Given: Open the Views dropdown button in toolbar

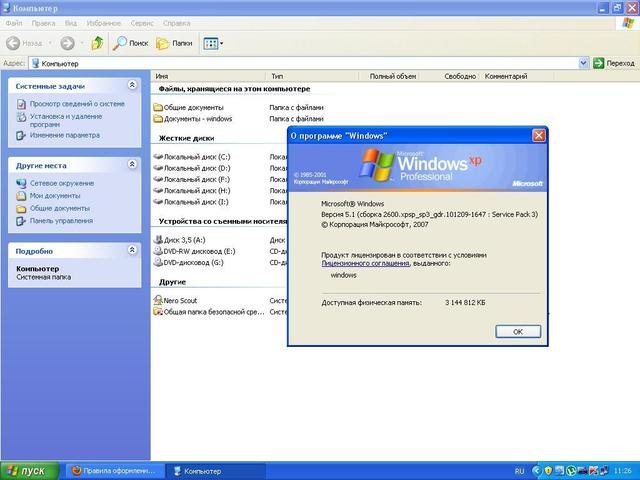Looking at the screenshot, I should [213, 43].
